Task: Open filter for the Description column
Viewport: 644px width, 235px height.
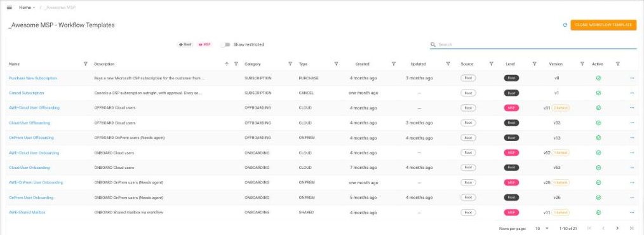Action: (236, 64)
